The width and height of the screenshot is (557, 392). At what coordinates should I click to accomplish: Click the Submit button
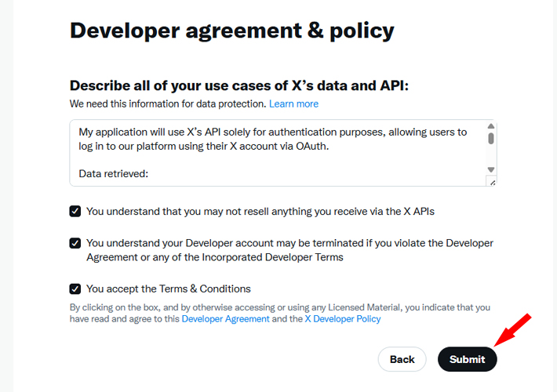(x=467, y=359)
